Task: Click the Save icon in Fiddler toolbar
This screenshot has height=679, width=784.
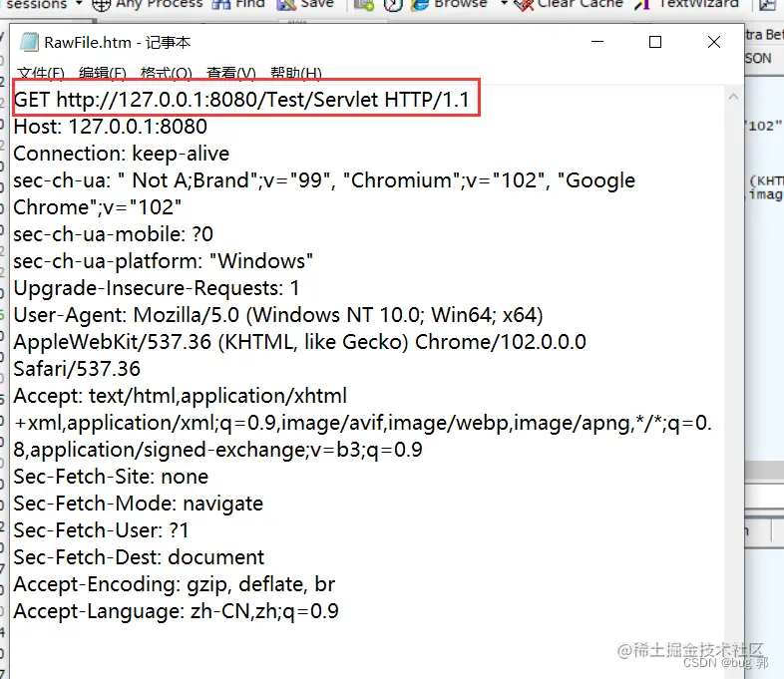Action: point(286,5)
